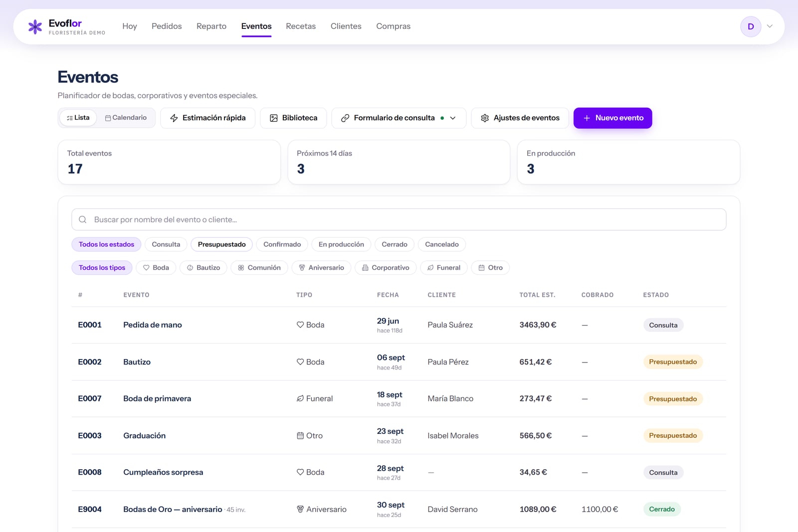Open the event named Bautizo in E0002 row
Viewport: 798px width, 532px height.
[x=137, y=362]
